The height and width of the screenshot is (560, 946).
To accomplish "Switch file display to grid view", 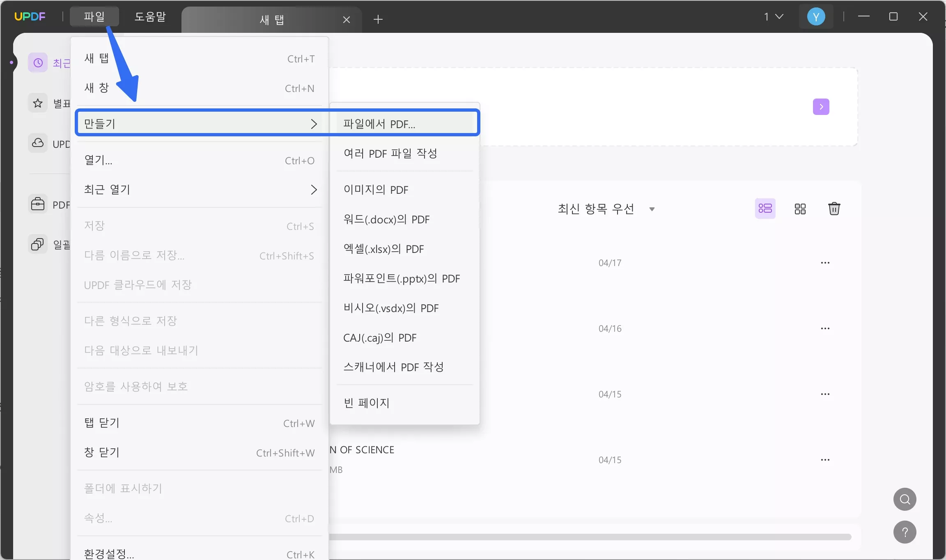I will coord(799,209).
